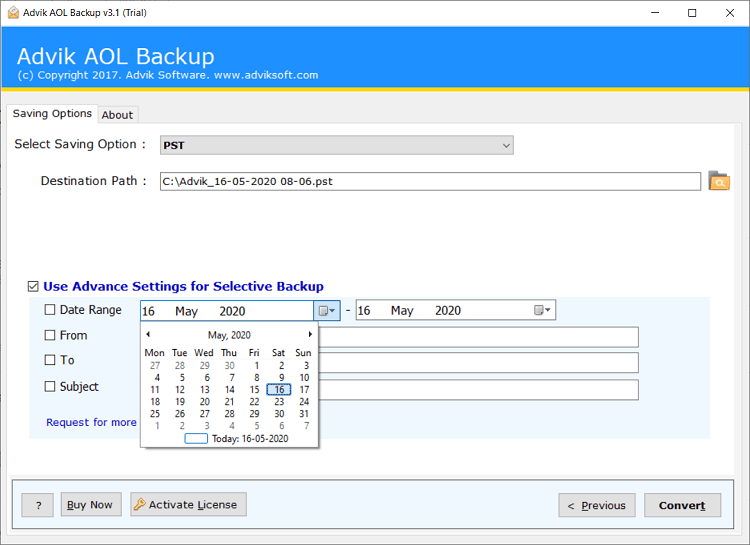Choose May 11 in the calendar
The width and height of the screenshot is (750, 545).
pos(154,389)
